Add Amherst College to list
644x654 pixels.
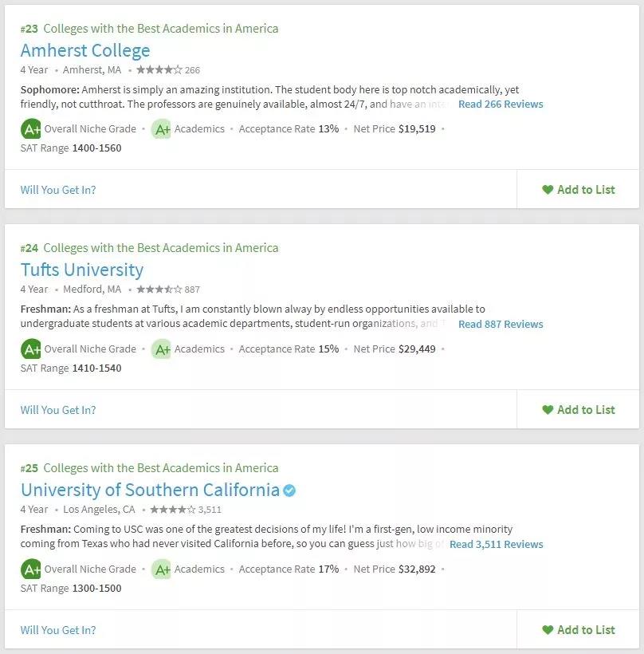click(x=578, y=190)
